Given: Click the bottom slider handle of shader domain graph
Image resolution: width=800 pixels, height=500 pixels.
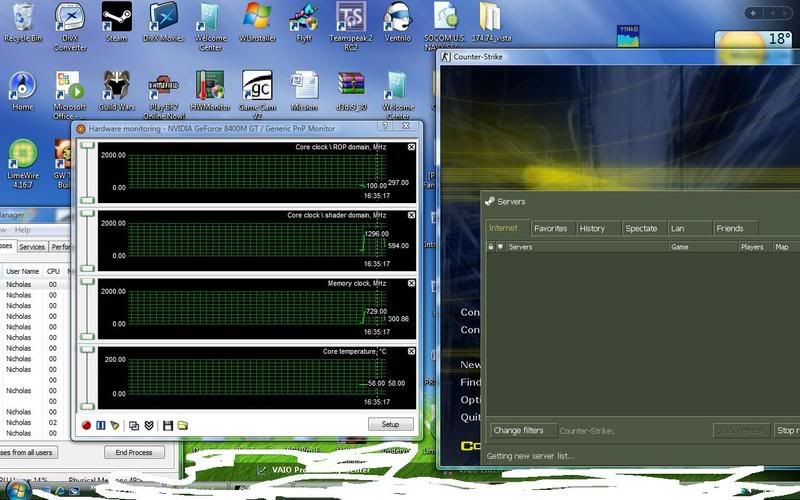Looking at the screenshot, I should pyautogui.click(x=88, y=268).
